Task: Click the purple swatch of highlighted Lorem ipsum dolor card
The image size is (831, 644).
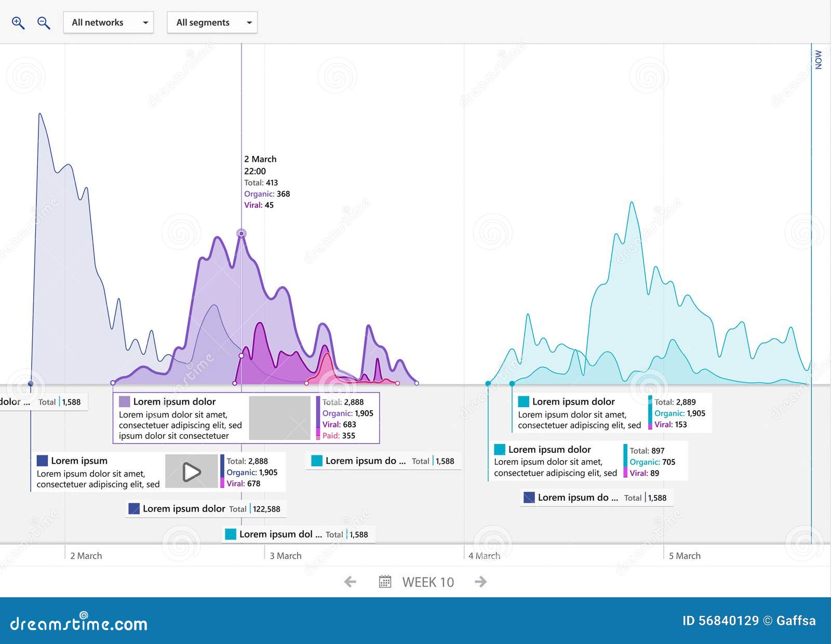Action: [x=125, y=401]
